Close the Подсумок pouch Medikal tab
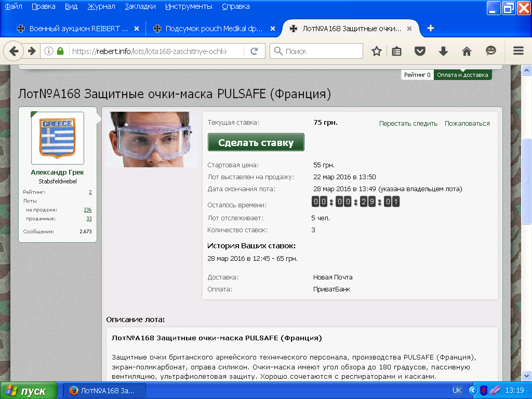The image size is (532, 399). pos(273,29)
